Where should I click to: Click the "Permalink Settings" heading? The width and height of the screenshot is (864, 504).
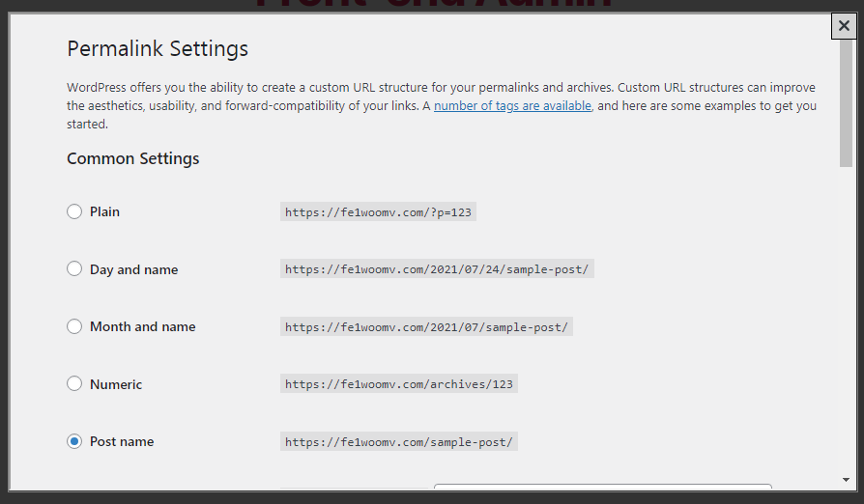158,48
